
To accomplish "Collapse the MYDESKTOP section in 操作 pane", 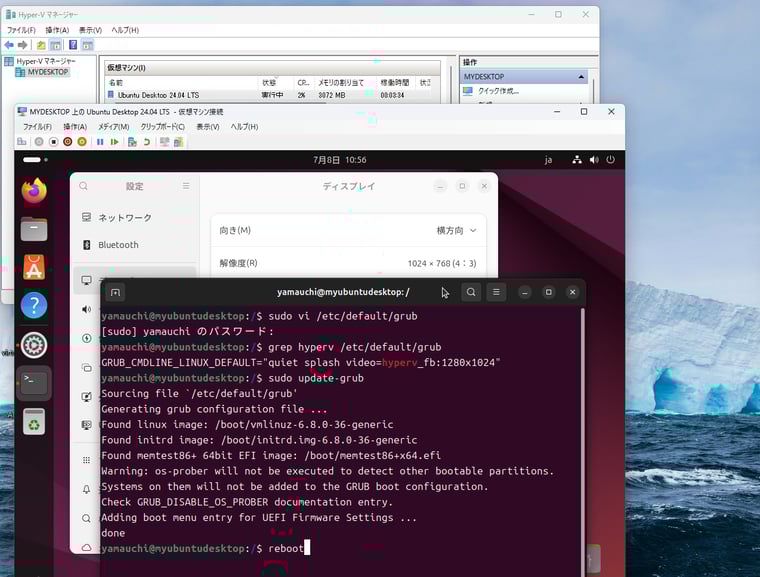I will 581,77.
